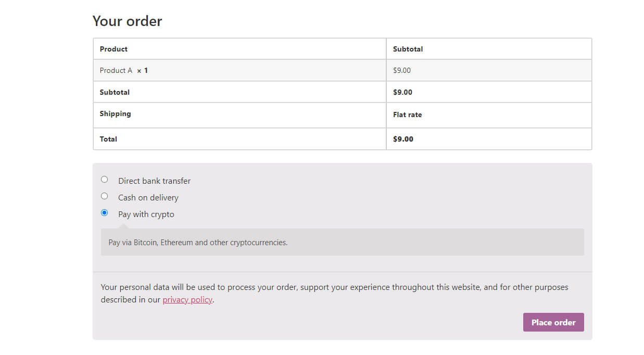Viewport: 644px width, 355px height.
Task: Click the Subtotal column header
Action: (407, 48)
